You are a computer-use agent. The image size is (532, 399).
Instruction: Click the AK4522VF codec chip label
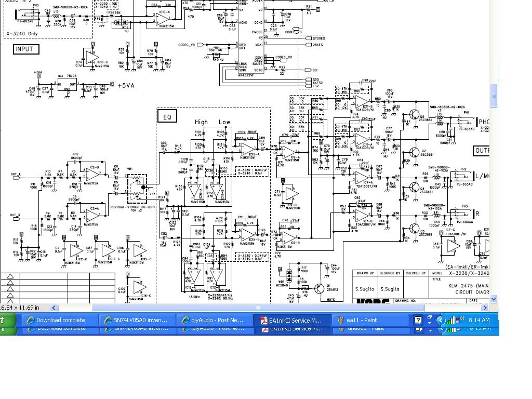[246, 75]
